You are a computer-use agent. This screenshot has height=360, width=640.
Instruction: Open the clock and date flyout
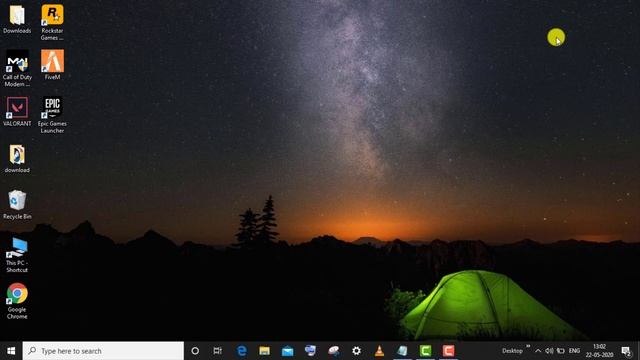tap(600, 351)
